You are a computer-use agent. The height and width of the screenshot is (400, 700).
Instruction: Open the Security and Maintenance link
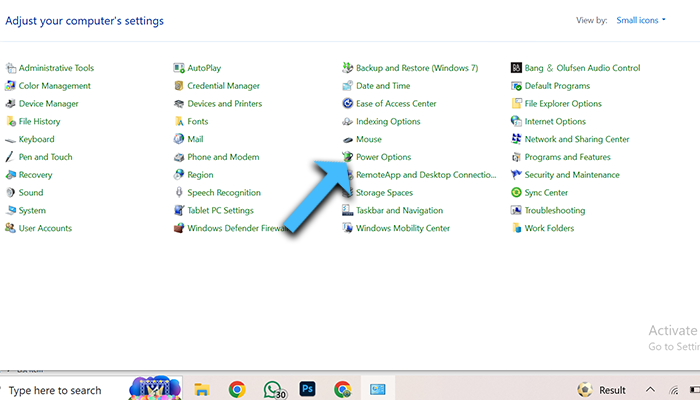coord(572,175)
